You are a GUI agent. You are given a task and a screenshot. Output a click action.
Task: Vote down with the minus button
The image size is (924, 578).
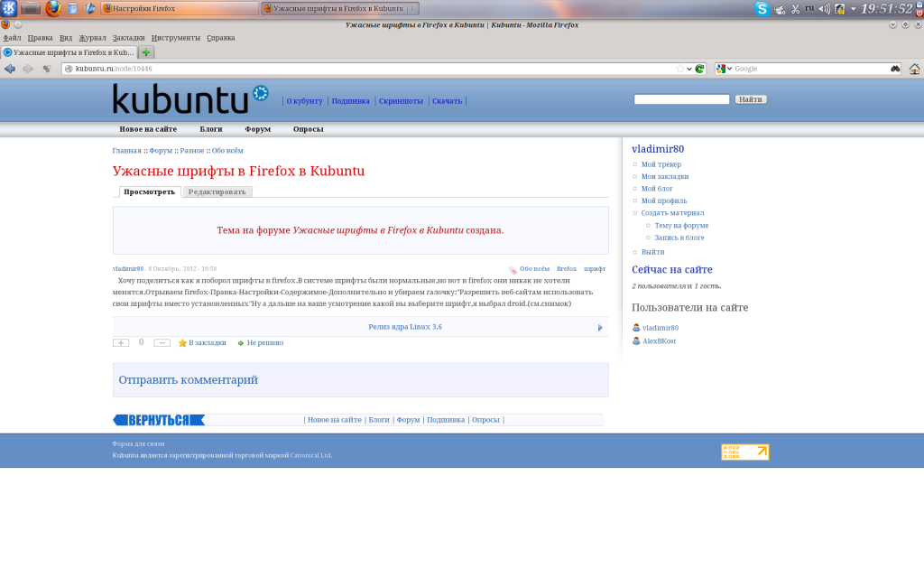[162, 342]
